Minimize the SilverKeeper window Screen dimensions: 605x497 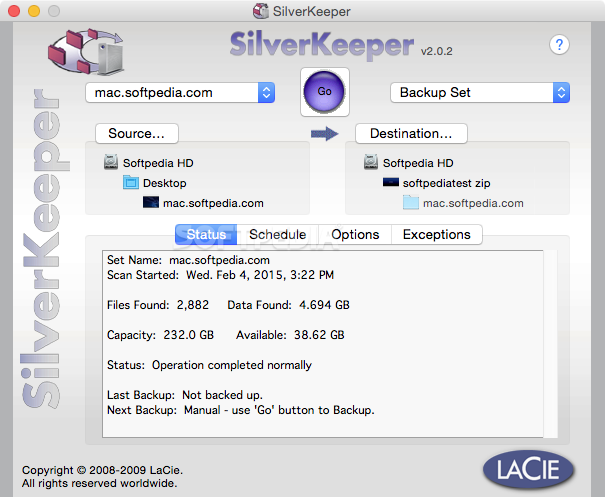(x=34, y=11)
